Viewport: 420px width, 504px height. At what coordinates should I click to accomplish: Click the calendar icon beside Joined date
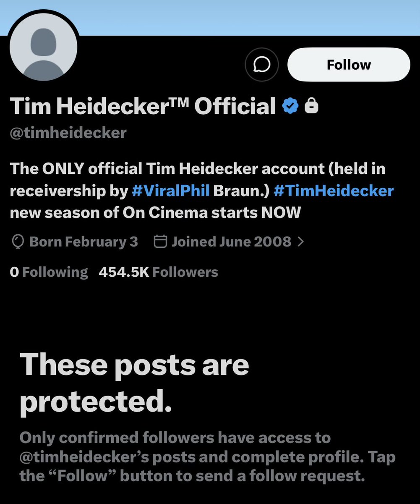tap(161, 242)
